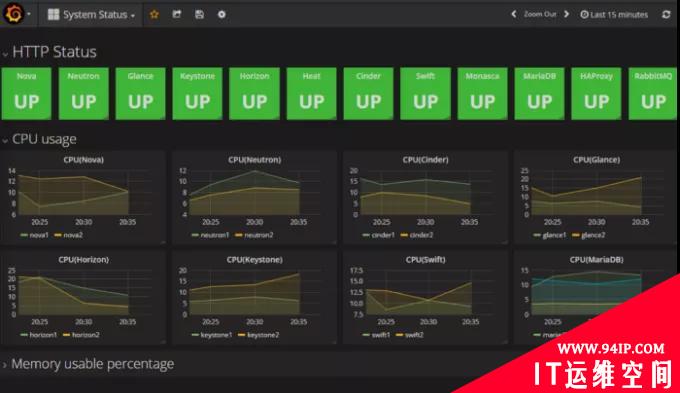Save the dashboard with floppy icon
Viewport: 680px width, 393px height.
tap(199, 14)
